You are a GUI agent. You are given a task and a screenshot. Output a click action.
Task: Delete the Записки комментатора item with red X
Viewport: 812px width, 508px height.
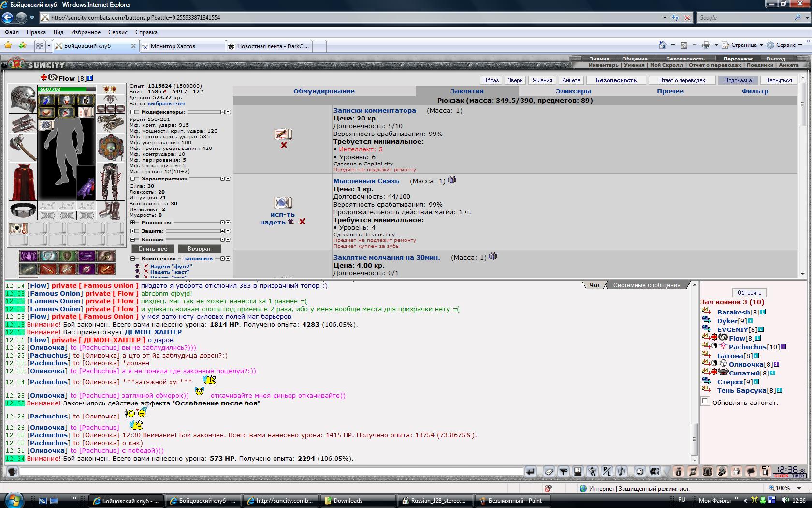click(284, 145)
